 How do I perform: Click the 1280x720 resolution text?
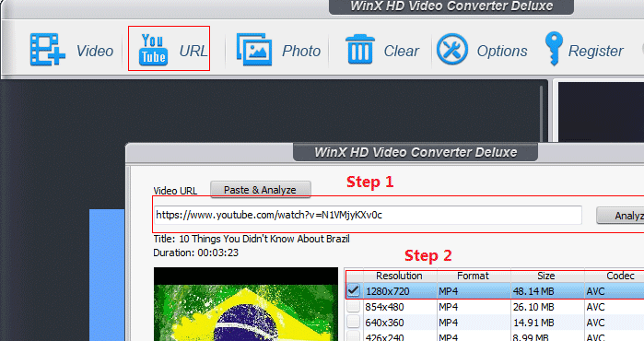pos(387,291)
